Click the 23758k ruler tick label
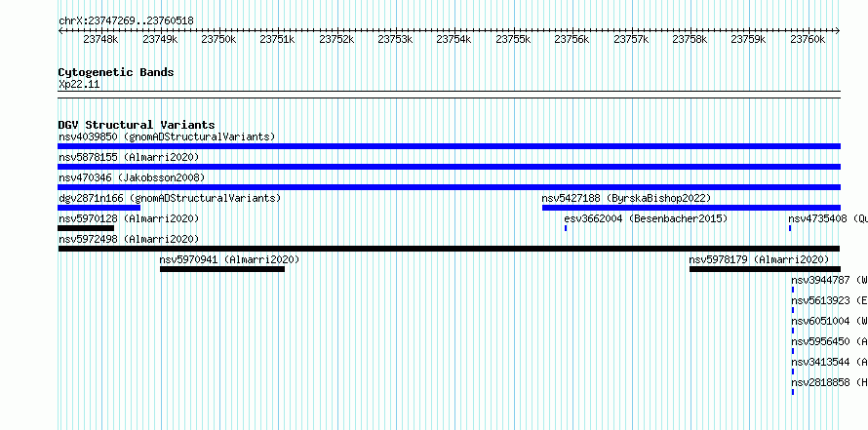 coord(690,39)
